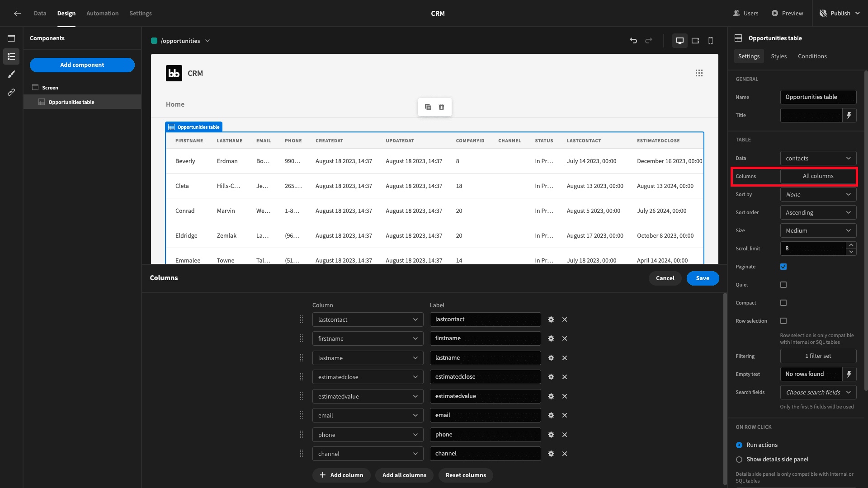Uncheck the Paginate checkbox
This screenshot has height=488, width=868.
click(783, 267)
